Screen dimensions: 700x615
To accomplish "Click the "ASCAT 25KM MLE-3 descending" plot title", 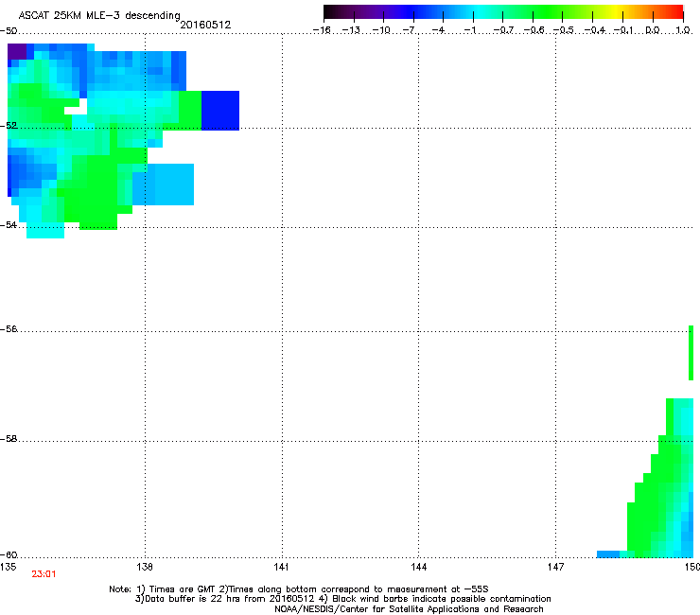I will coord(99,15).
